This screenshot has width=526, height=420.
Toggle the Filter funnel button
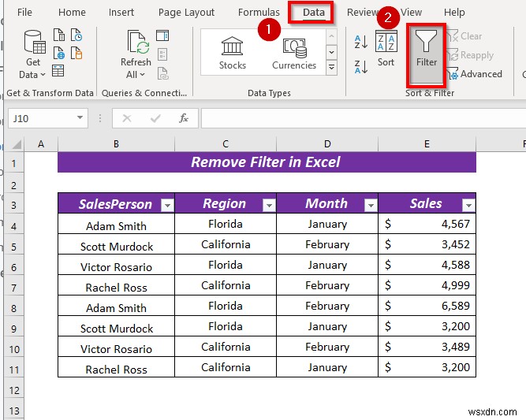click(x=427, y=54)
